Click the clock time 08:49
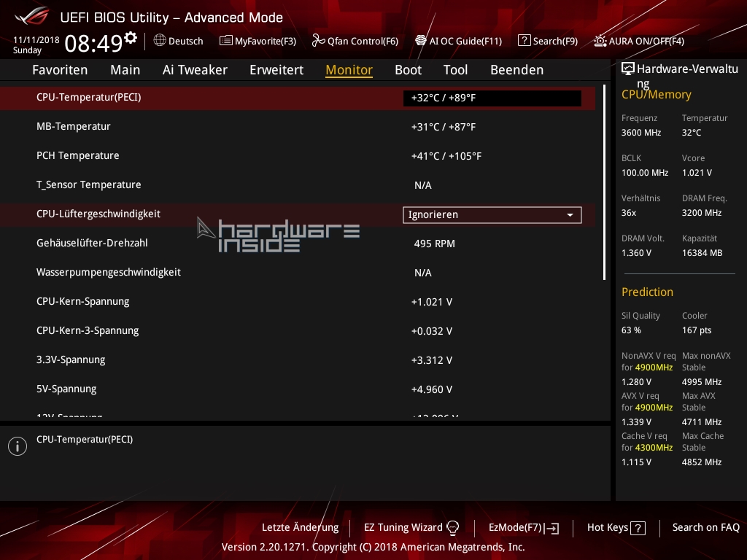Viewport: 747px width, 560px height. click(94, 43)
